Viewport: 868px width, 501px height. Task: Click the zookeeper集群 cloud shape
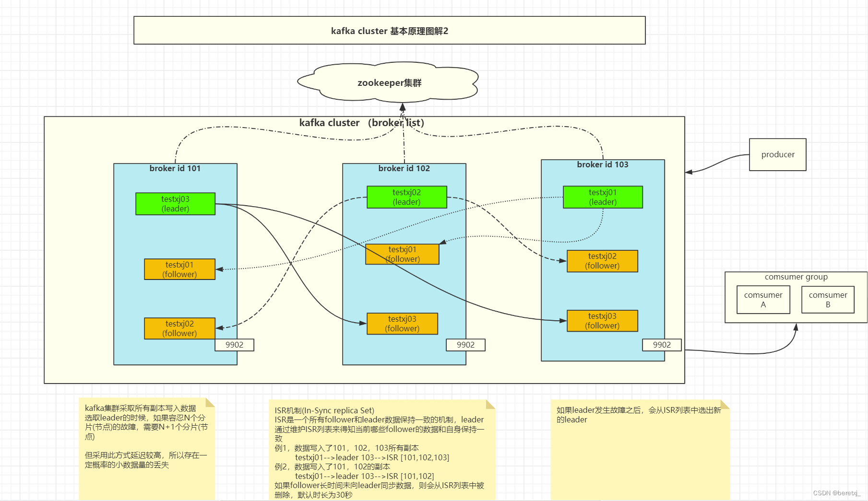[x=389, y=82]
